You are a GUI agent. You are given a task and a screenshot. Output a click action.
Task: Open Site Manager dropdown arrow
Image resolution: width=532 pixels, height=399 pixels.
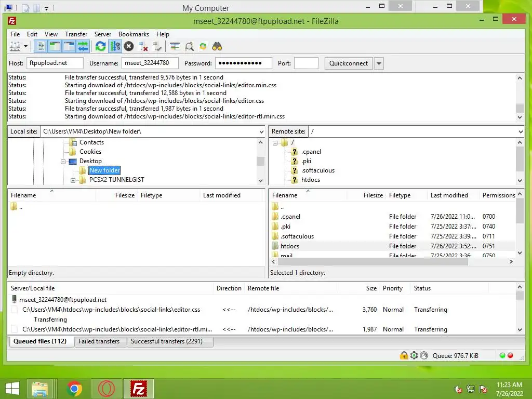[x=25, y=46]
